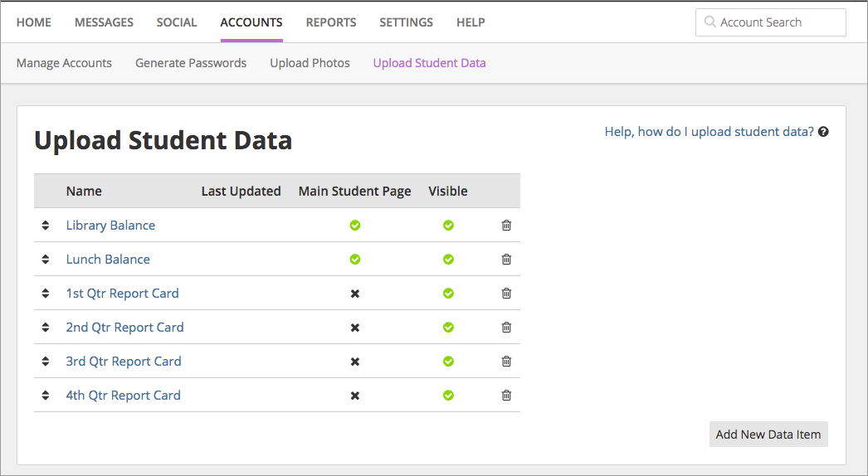
Task: Open the SOCIAL menu
Action: pyautogui.click(x=177, y=22)
